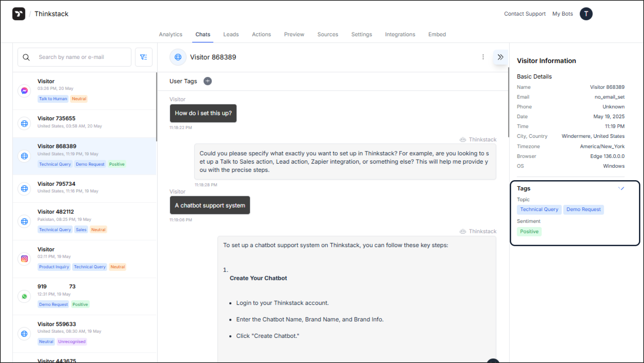Image resolution: width=644 pixels, height=363 pixels.
Task: Click Product Inquiry tag on Instagram visitor
Action: coord(54,267)
